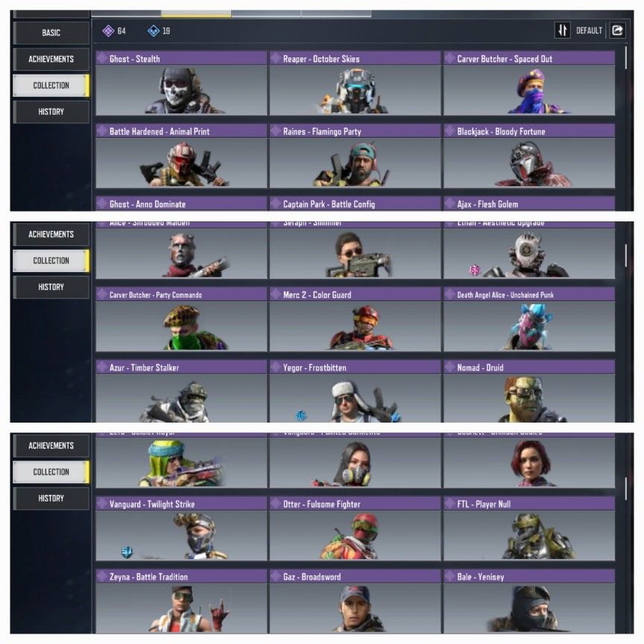644x644 pixels.
Task: Select Blackjack - Bloody Fortune skin
Action: (529, 156)
